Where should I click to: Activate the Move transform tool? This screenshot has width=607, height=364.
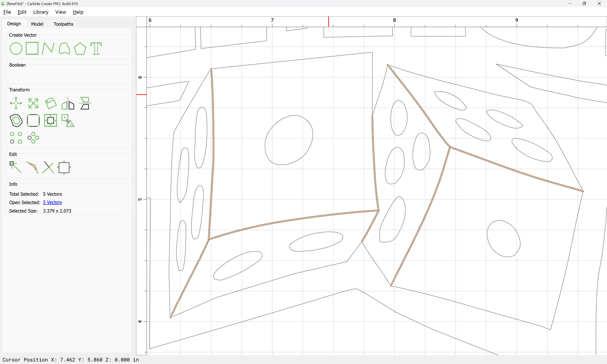(x=16, y=103)
